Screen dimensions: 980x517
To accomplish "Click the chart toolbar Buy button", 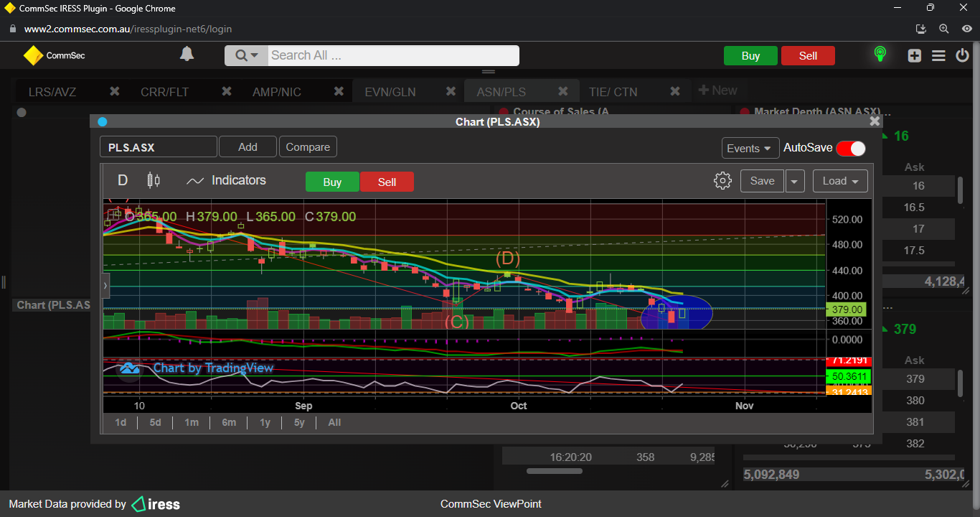I will pyautogui.click(x=332, y=182).
